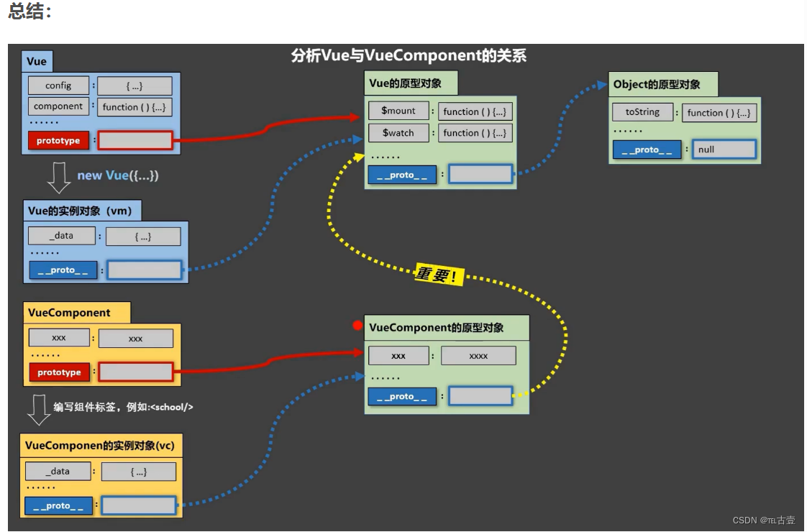
Task: Click the red "prototype" label in the Vue box
Action: [58, 140]
